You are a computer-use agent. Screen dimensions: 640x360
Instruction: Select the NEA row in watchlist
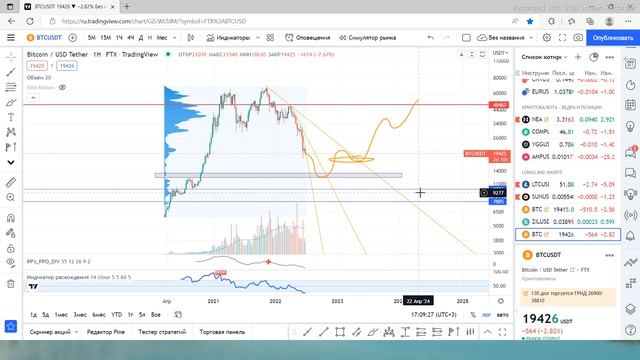(567, 120)
